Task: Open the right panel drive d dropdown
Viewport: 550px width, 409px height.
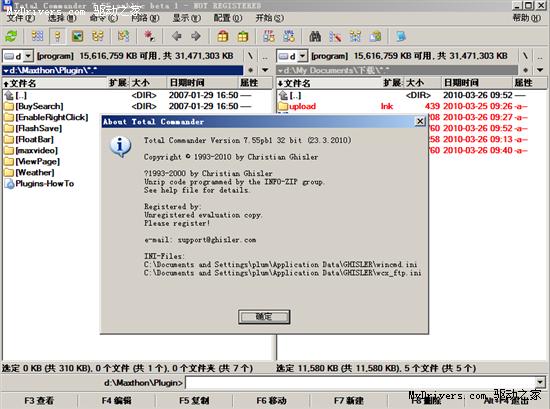Action: [302, 56]
